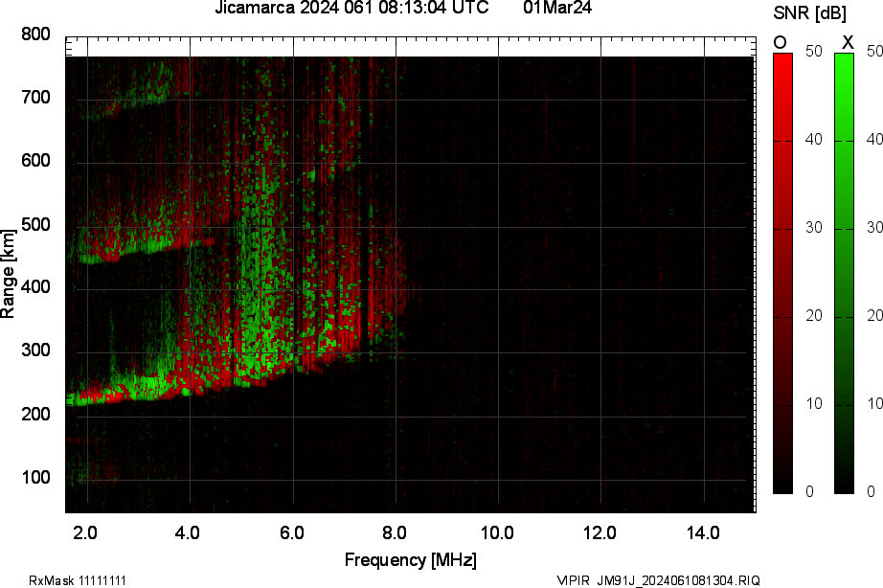Click the 'JM91J_2024061081304.RIQ' file name
The width and height of the screenshot is (883, 588).
coord(679,580)
